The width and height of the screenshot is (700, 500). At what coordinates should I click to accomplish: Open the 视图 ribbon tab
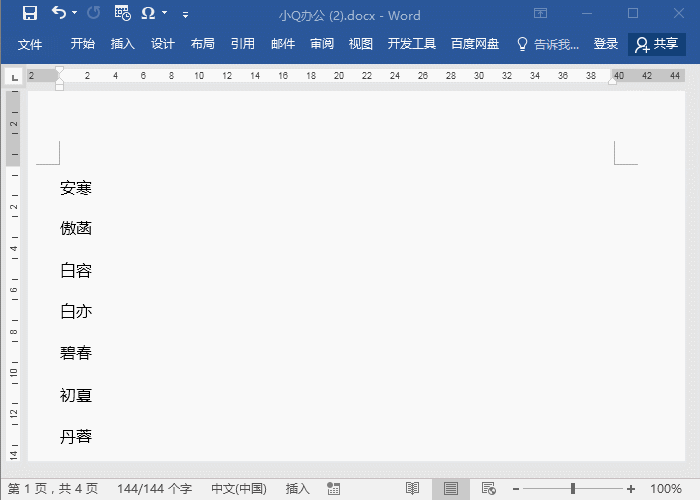[361, 44]
